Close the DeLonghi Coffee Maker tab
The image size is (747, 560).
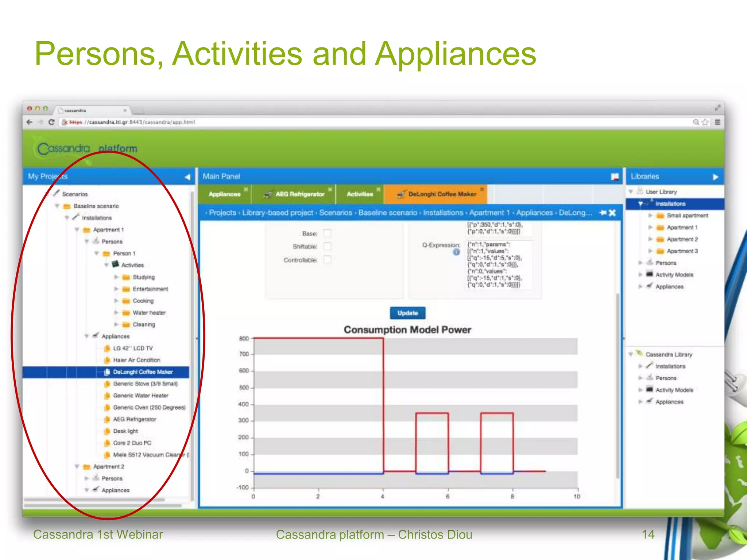click(481, 189)
